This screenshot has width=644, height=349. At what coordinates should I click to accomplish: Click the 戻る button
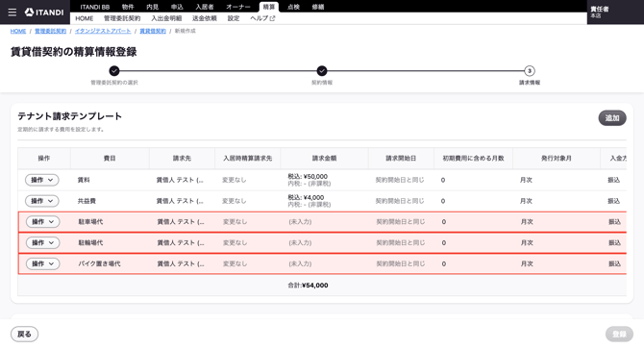point(24,335)
